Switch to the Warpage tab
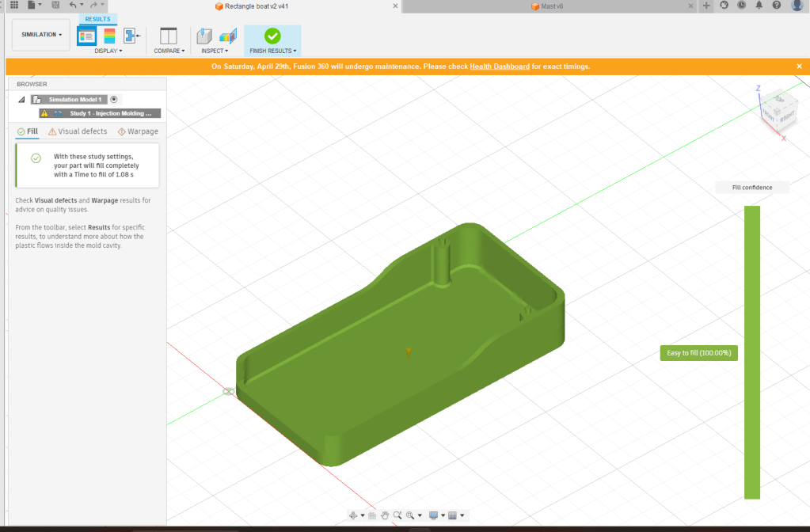 point(138,131)
